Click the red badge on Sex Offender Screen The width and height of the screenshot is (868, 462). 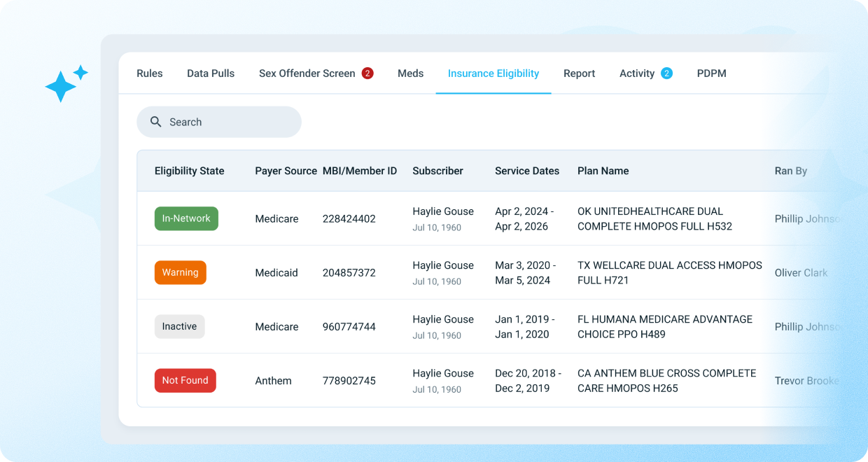(x=367, y=73)
